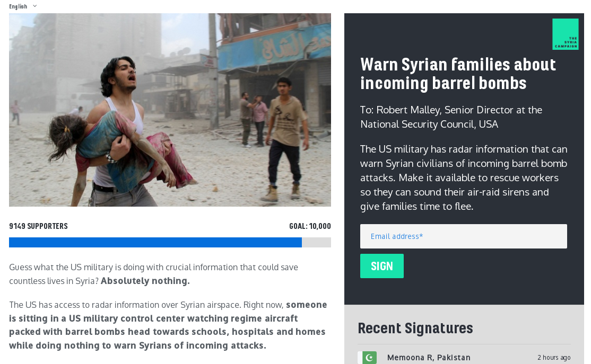Screen dimensions: 591x364
Task: Open the English language dropdown
Action: click(23, 6)
